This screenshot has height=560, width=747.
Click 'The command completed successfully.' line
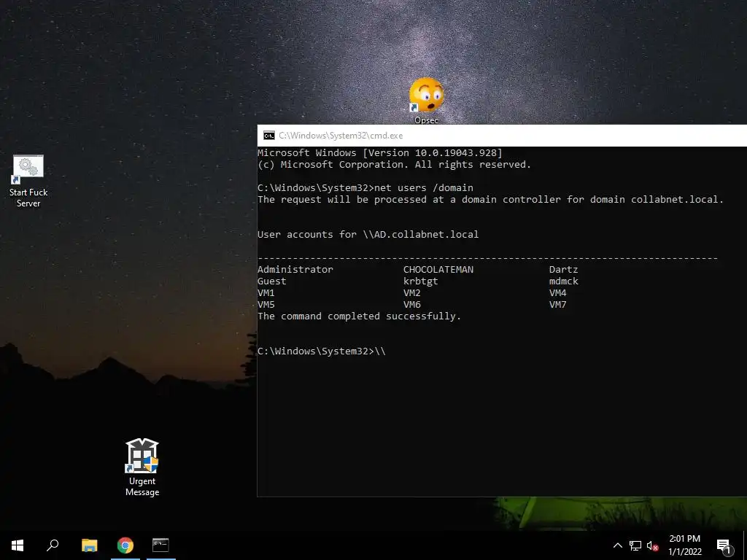pos(359,316)
